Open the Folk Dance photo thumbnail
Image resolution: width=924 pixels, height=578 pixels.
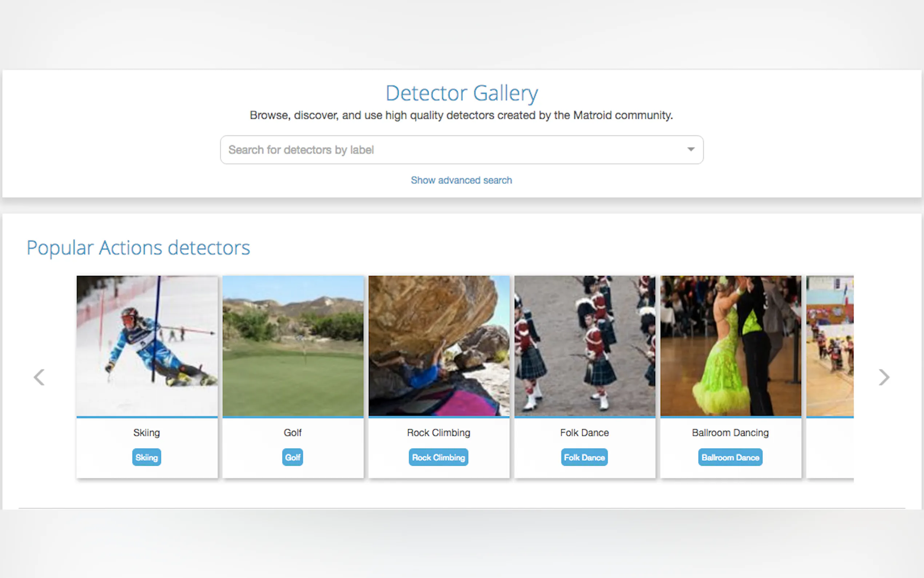pos(585,345)
